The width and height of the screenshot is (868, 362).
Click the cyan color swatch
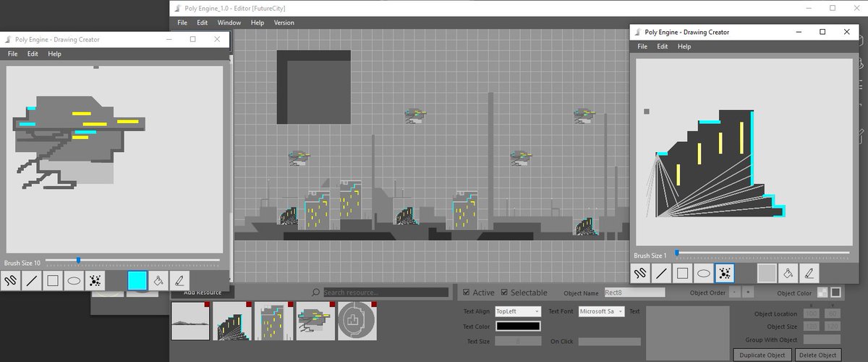coord(137,281)
